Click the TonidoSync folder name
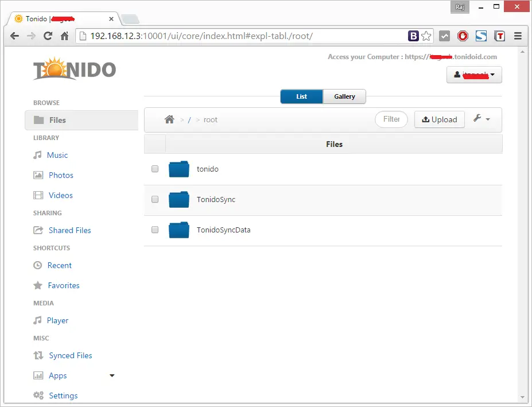 216,199
